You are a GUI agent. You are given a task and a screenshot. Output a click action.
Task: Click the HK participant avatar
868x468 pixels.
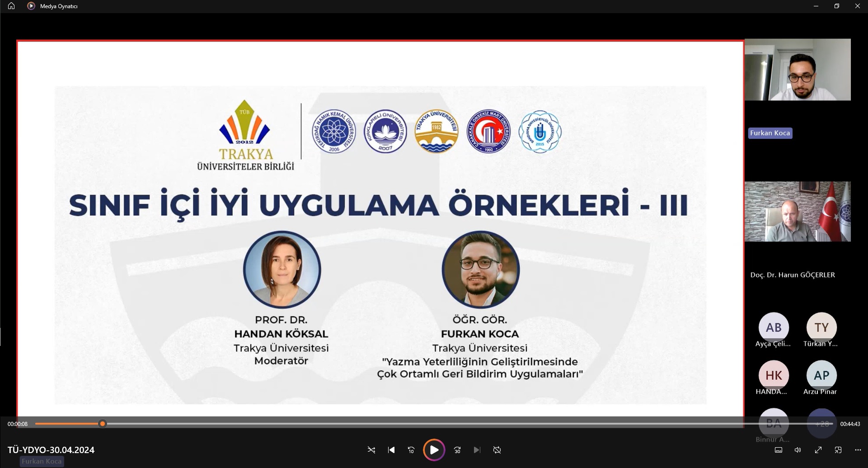click(x=774, y=375)
